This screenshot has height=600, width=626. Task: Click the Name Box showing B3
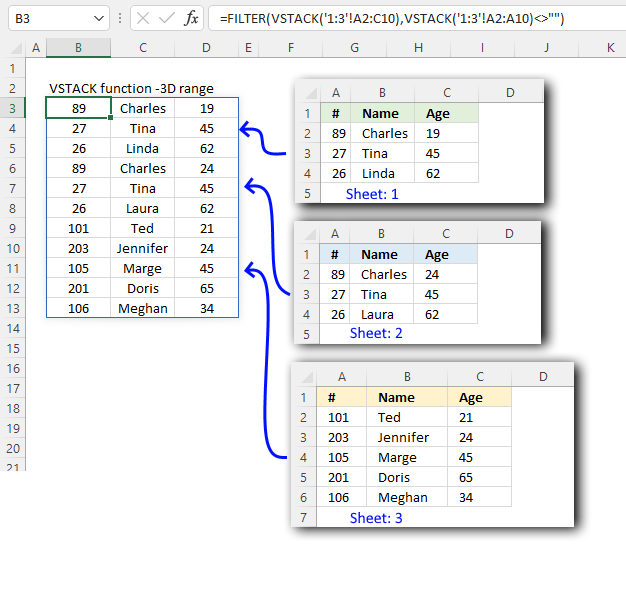click(x=58, y=18)
